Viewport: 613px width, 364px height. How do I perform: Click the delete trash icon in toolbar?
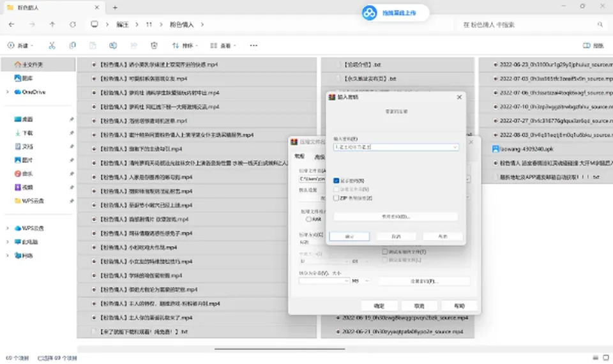click(x=154, y=45)
